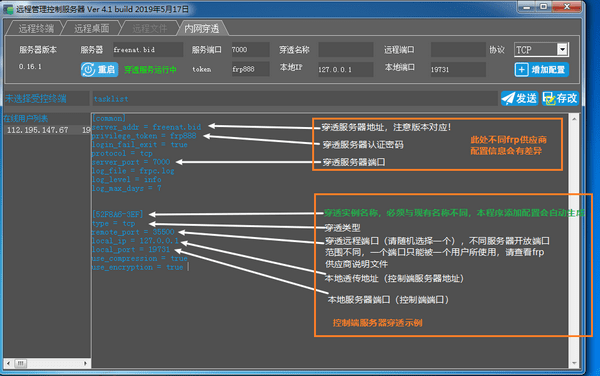Click the config editor scroll-up arrow
Screen dimensions: 600x376
(574, 119)
